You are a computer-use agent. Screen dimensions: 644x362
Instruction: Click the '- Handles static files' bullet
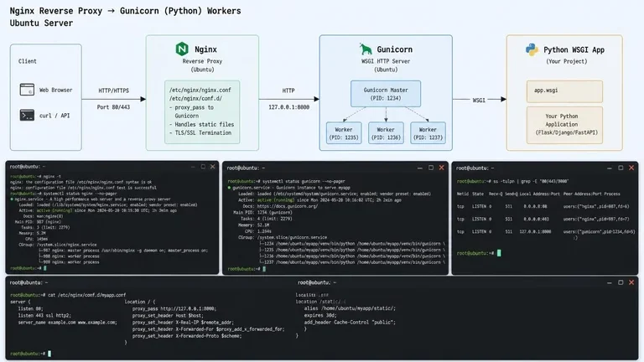pos(201,124)
